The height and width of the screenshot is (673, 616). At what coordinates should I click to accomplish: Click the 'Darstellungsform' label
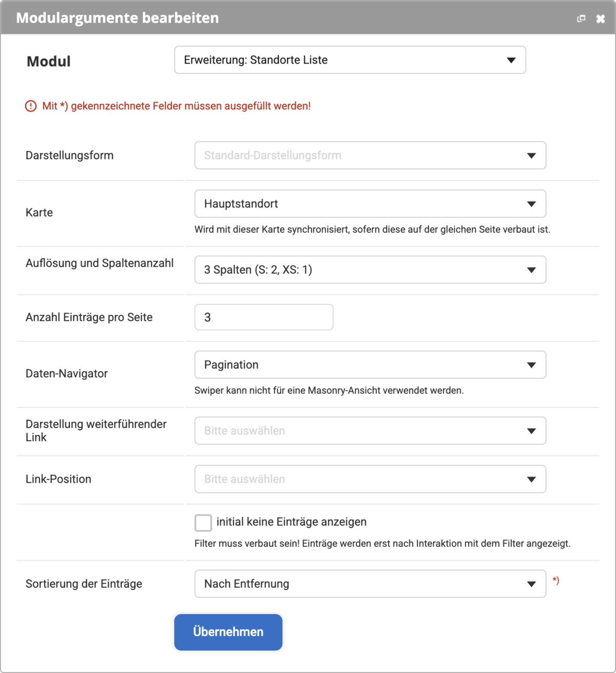point(70,156)
